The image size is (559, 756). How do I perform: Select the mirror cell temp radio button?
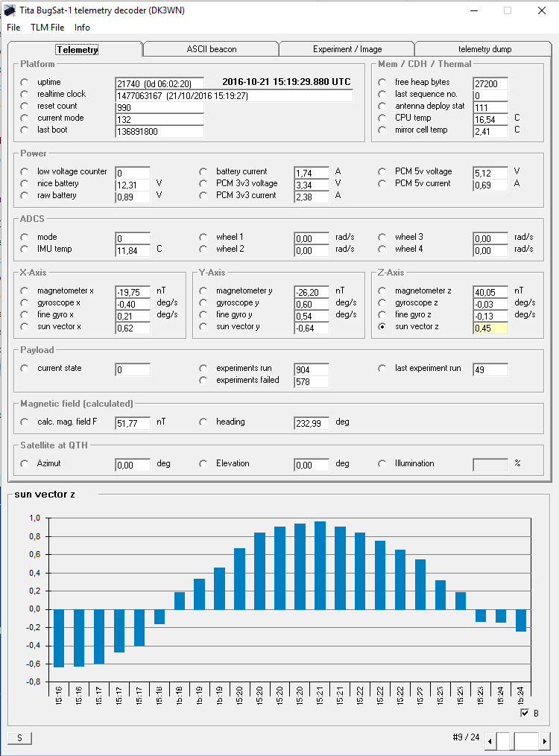pos(382,130)
